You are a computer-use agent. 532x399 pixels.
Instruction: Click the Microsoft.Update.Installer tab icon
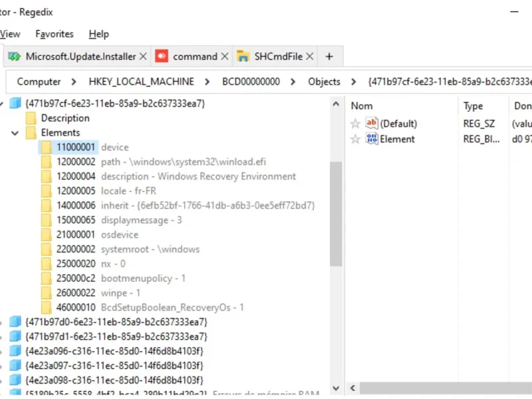tap(14, 57)
